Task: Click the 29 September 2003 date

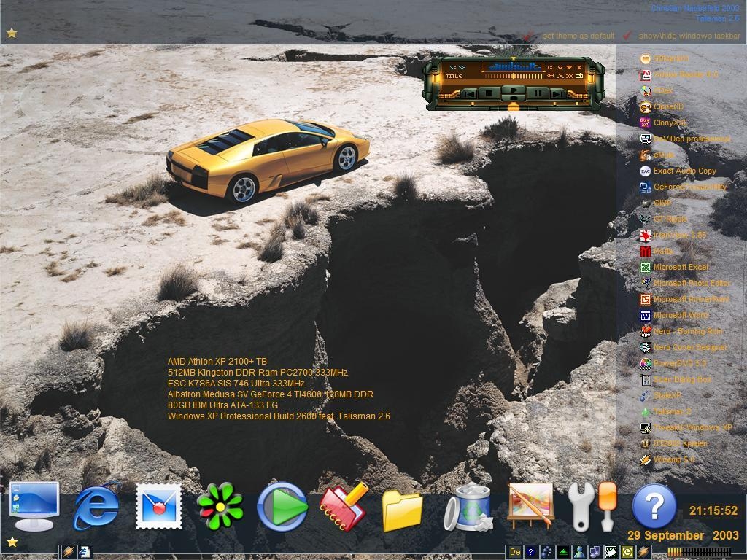Action: pyautogui.click(x=683, y=536)
